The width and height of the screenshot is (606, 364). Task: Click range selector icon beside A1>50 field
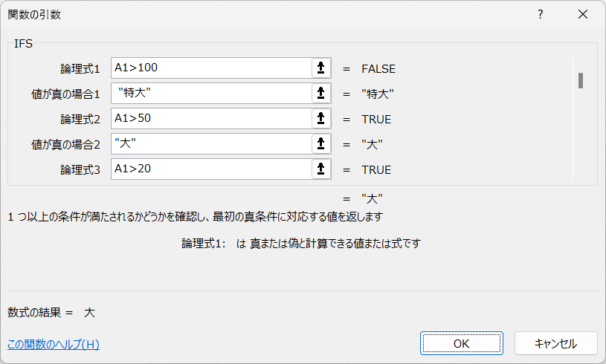coord(320,119)
